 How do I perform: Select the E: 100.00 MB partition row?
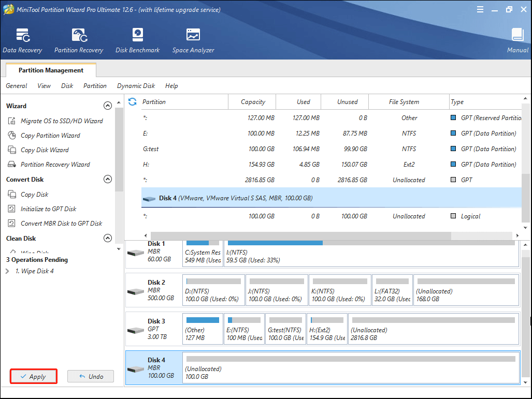point(331,133)
